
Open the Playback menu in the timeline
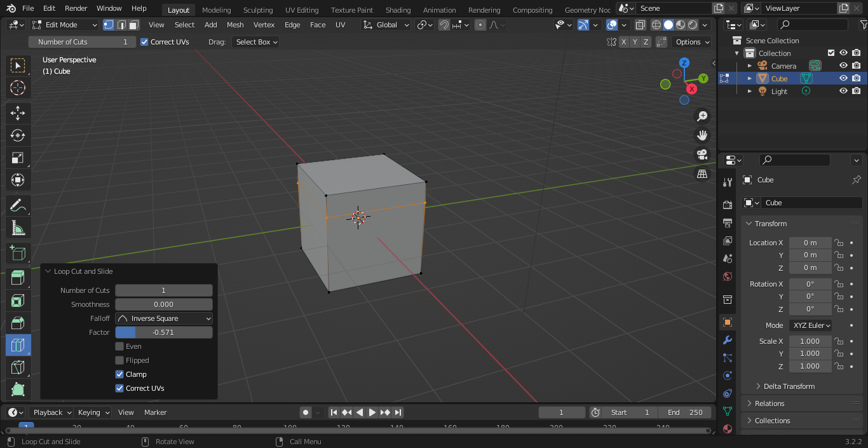pyautogui.click(x=51, y=412)
